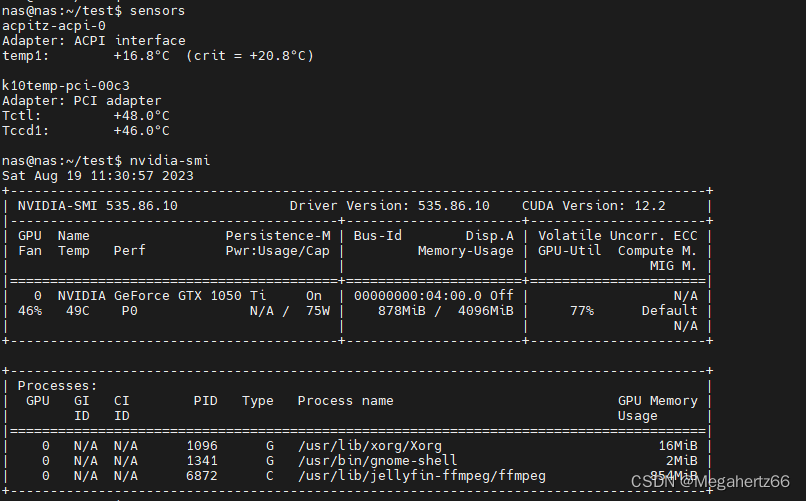Click process '/usr/lib/xorg/Xorg'
806x501 pixels.
[x=370, y=446]
